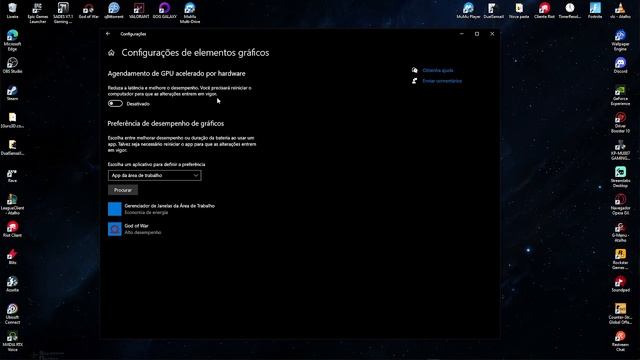Select Gerenciador de Janelas da Área de Trabalho entry
This screenshot has height=360, width=640.
click(162, 209)
